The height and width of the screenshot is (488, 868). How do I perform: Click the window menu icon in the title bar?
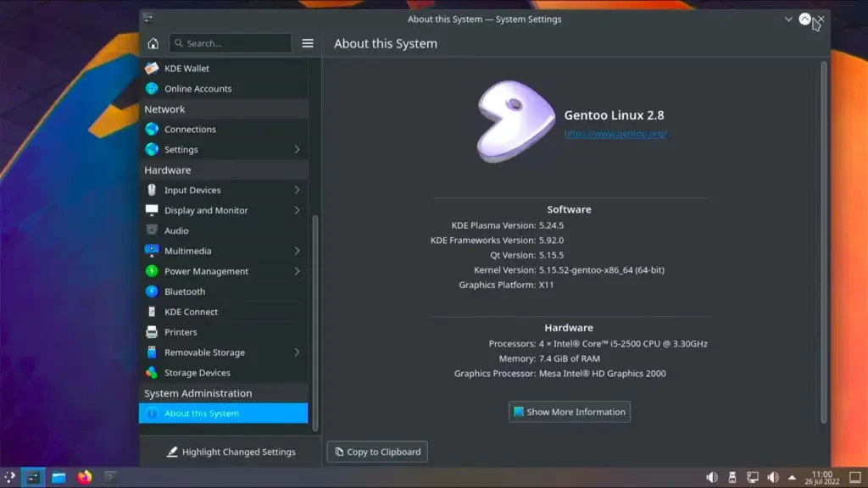147,19
